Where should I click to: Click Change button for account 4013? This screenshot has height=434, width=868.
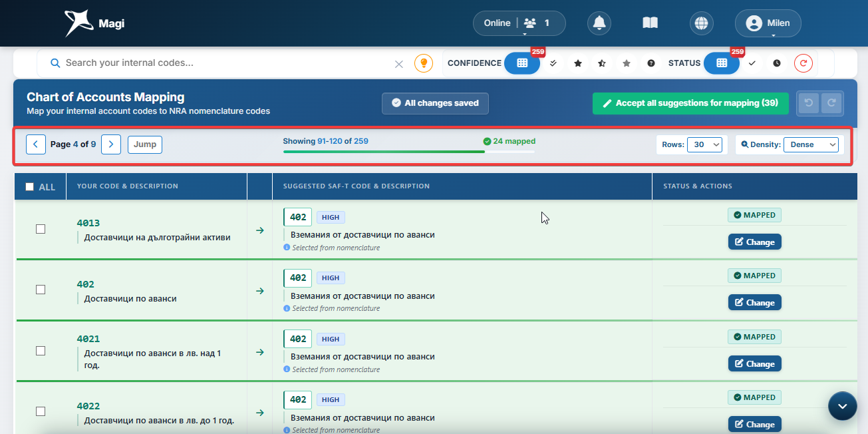(755, 242)
